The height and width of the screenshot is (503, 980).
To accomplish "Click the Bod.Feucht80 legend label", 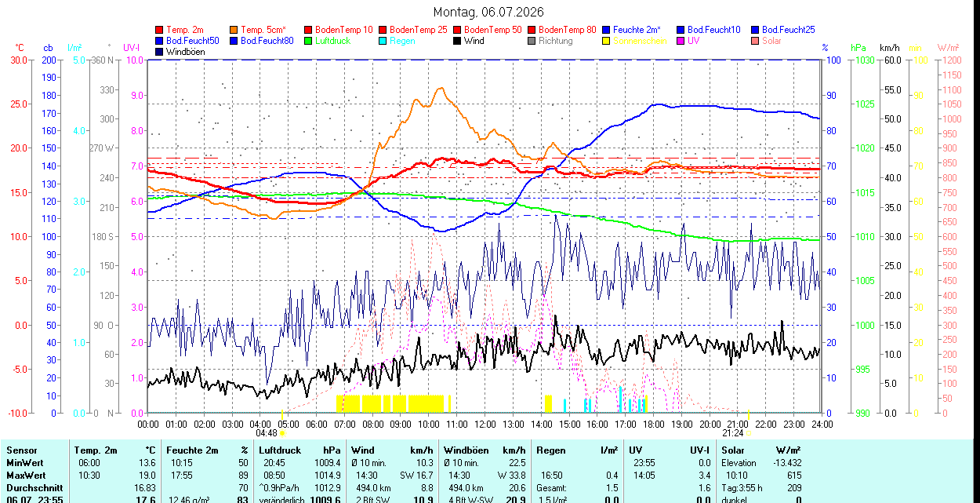I will tap(267, 41).
